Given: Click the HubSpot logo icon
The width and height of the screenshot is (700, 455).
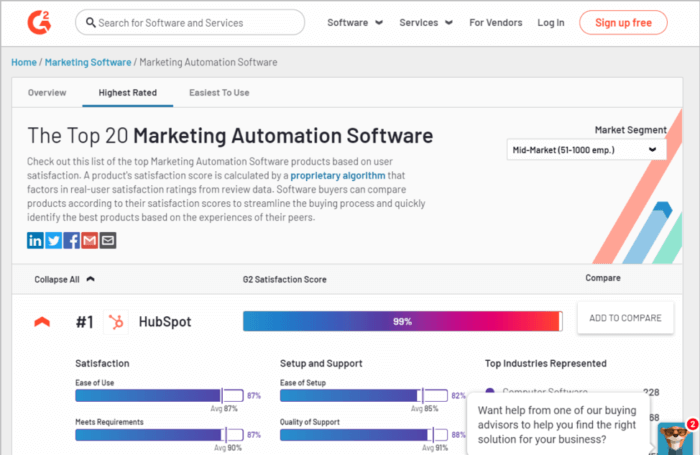Looking at the screenshot, I should pyautogui.click(x=119, y=322).
